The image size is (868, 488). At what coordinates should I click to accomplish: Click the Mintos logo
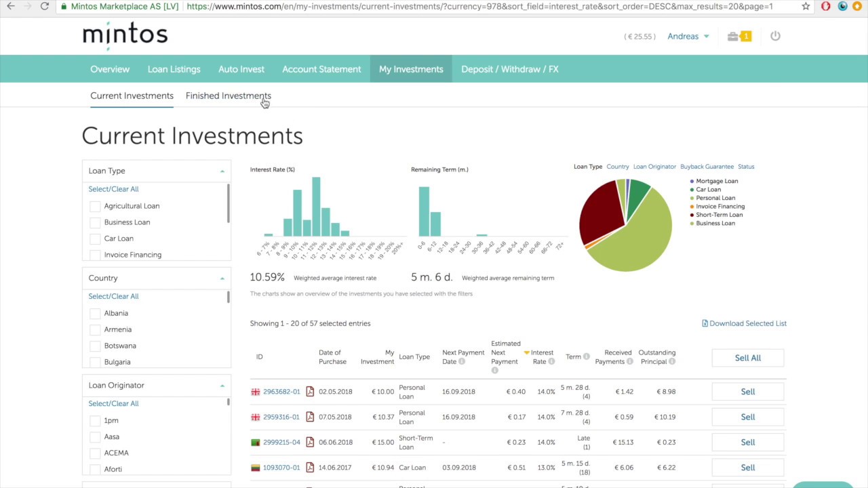[x=125, y=34]
